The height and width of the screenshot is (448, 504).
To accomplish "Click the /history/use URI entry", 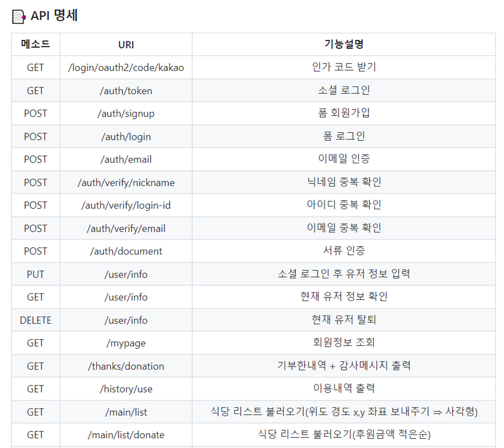I will coord(126,389).
